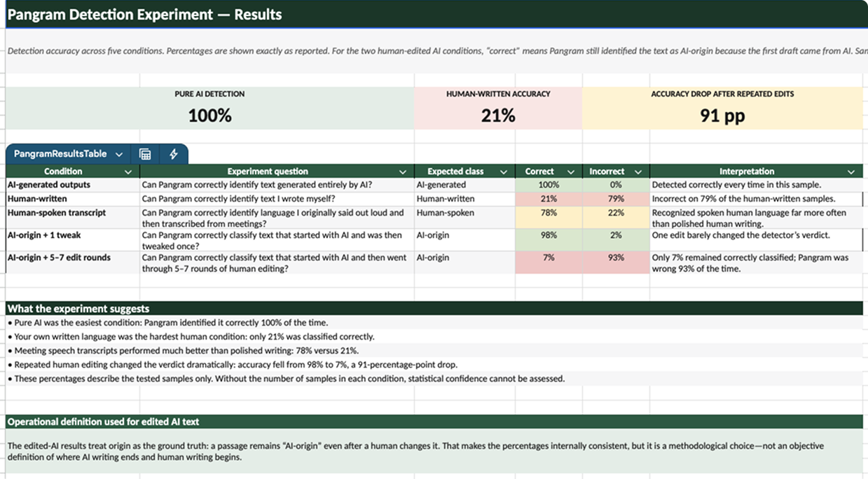This screenshot has width=868, height=479.
Task: Click the large 21% value card
Action: click(x=498, y=116)
